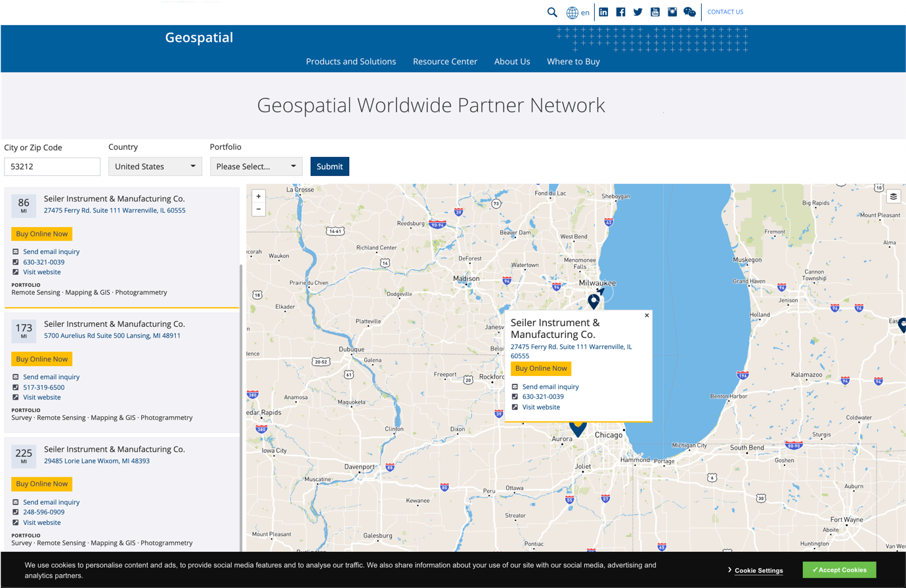Submit the partner search
The image size is (906, 588).
[330, 166]
